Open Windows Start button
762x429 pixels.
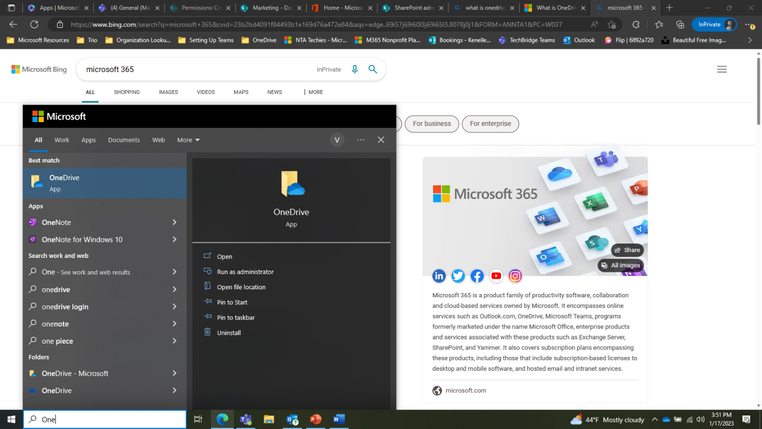[11, 419]
